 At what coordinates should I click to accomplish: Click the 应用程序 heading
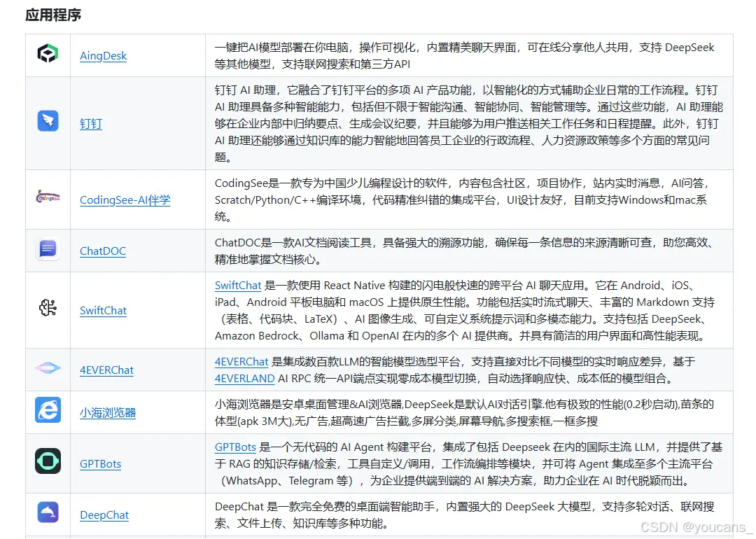[52, 14]
